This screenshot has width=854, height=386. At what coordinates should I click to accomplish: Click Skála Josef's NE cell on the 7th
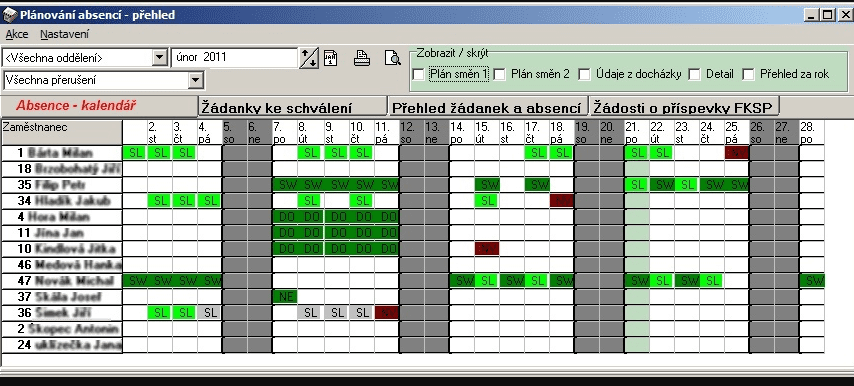tap(285, 297)
